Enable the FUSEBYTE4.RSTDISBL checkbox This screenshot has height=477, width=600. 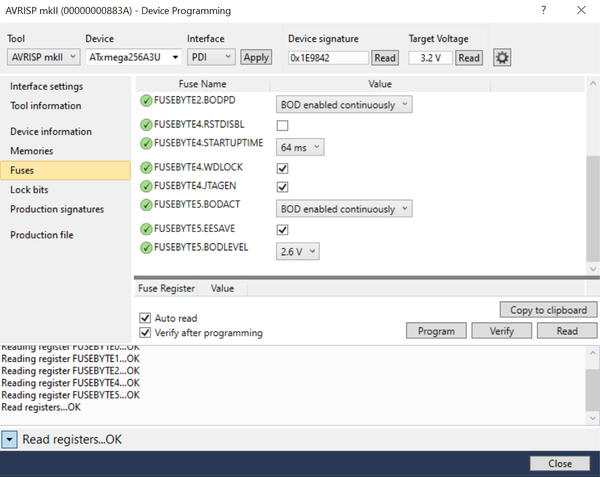click(282, 125)
